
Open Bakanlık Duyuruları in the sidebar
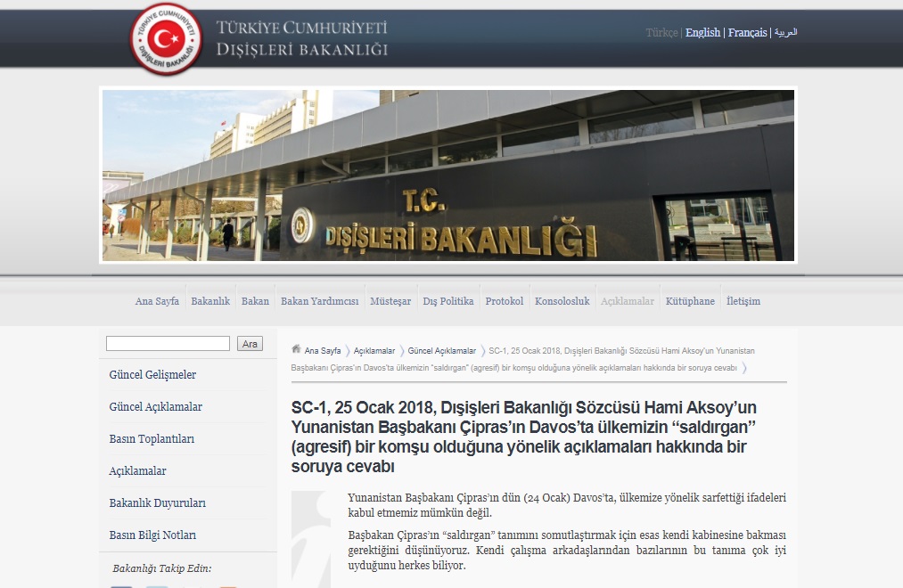(157, 503)
